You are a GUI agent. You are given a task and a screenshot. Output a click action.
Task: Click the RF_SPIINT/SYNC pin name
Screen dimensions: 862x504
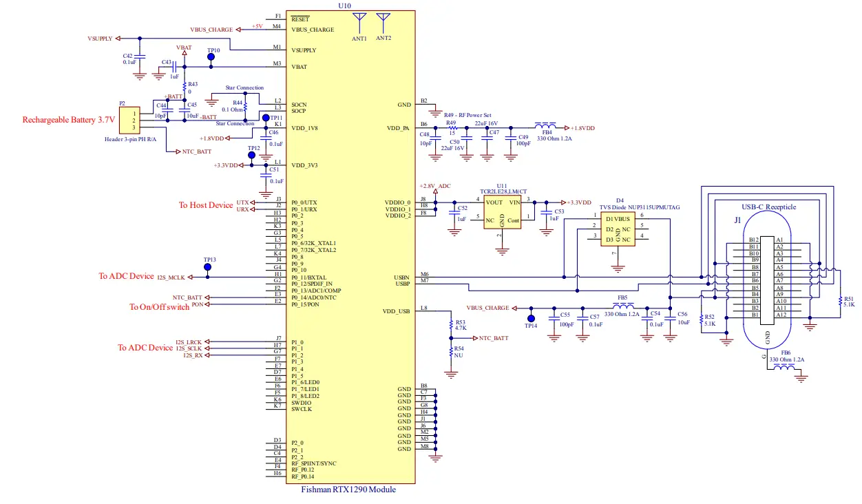click(x=313, y=463)
